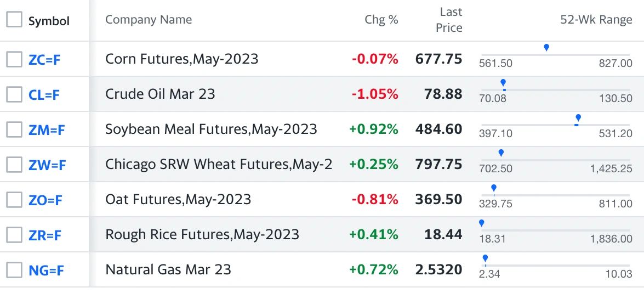Sort by Last Price header

coord(449,20)
